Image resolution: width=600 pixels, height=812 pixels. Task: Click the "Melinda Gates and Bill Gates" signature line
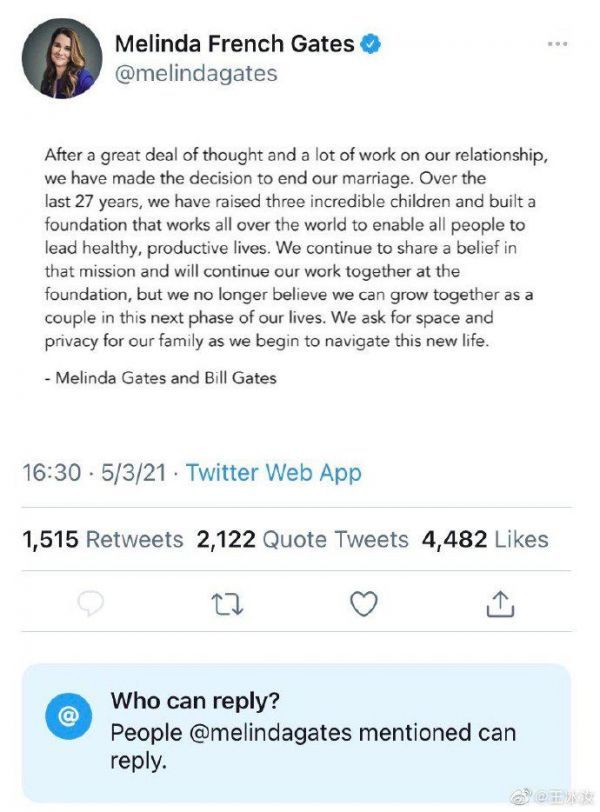click(160, 378)
